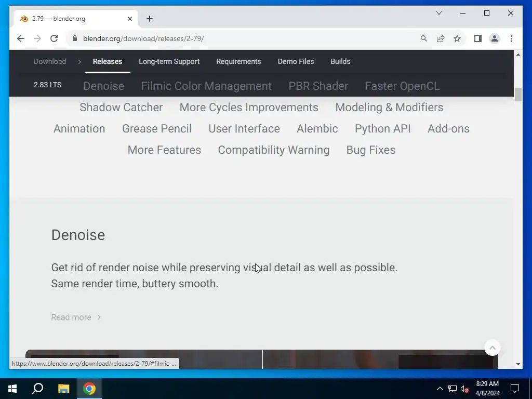532x399 pixels.
Task: Open the tab search chevron in title bar
Action: point(438,13)
